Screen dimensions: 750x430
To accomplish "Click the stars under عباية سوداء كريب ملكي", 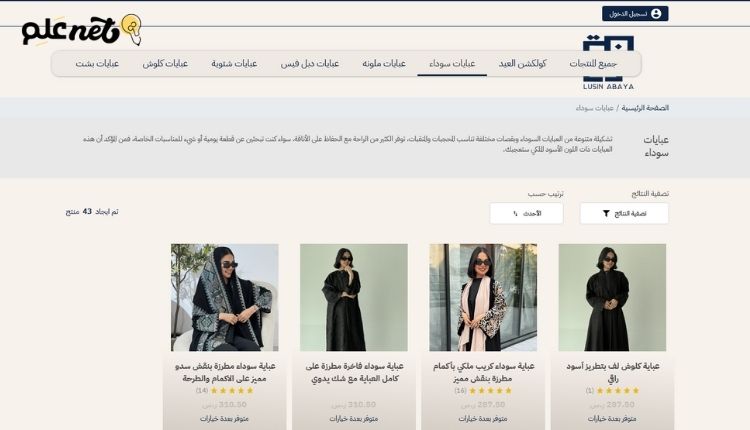I will pyautogui.click(x=490, y=391).
